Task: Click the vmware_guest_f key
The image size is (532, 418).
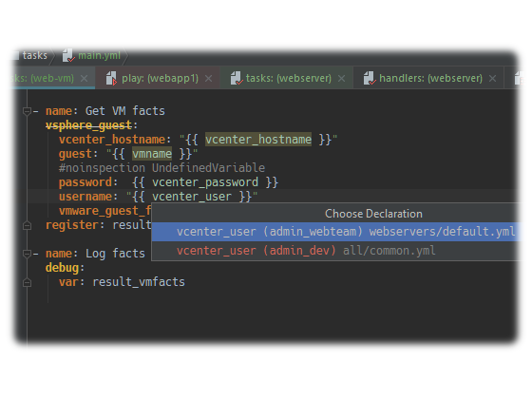Action: [x=104, y=211]
